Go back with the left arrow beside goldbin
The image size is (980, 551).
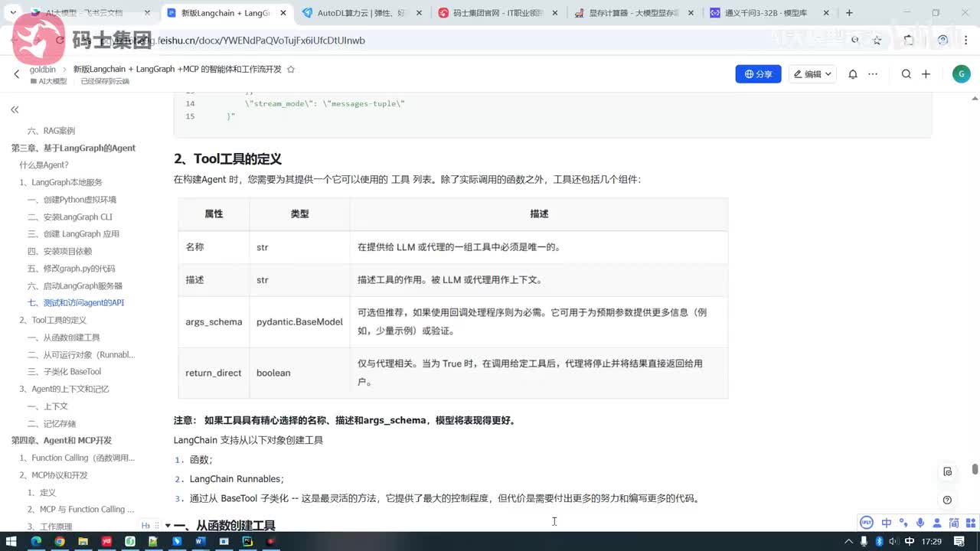point(16,74)
